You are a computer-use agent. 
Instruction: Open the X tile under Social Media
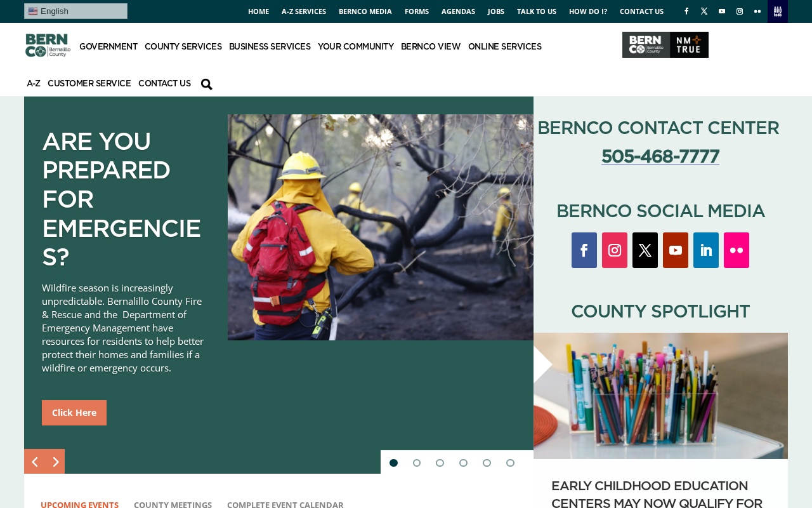click(x=645, y=250)
